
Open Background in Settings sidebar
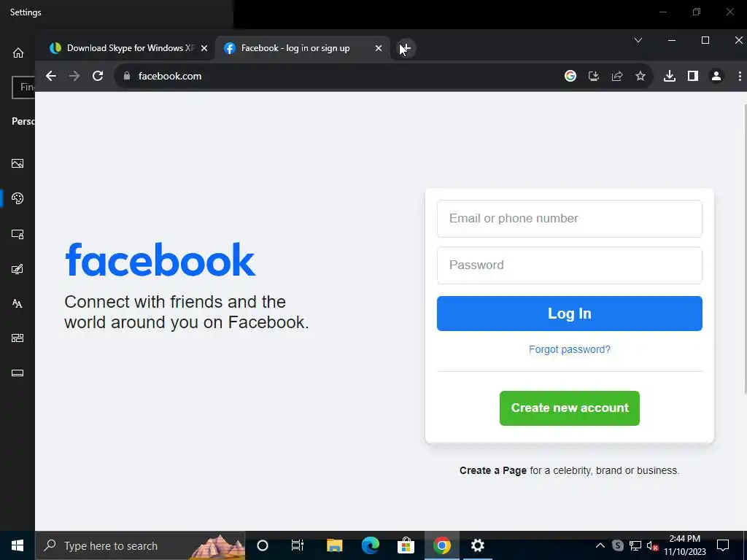(18, 163)
